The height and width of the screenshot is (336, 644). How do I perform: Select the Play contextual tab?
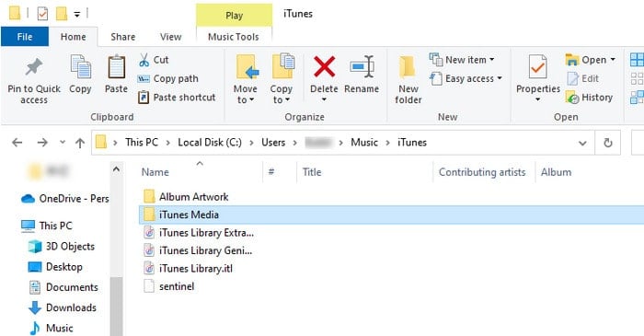click(234, 16)
